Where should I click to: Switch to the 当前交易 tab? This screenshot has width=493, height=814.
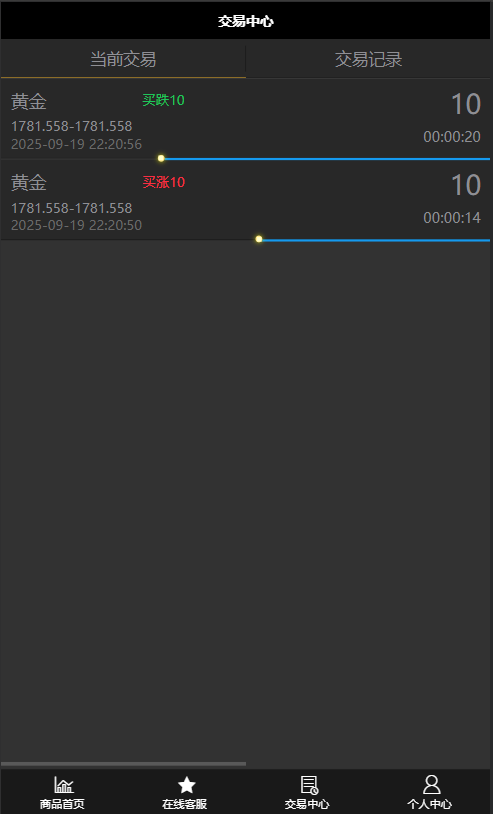[123, 59]
